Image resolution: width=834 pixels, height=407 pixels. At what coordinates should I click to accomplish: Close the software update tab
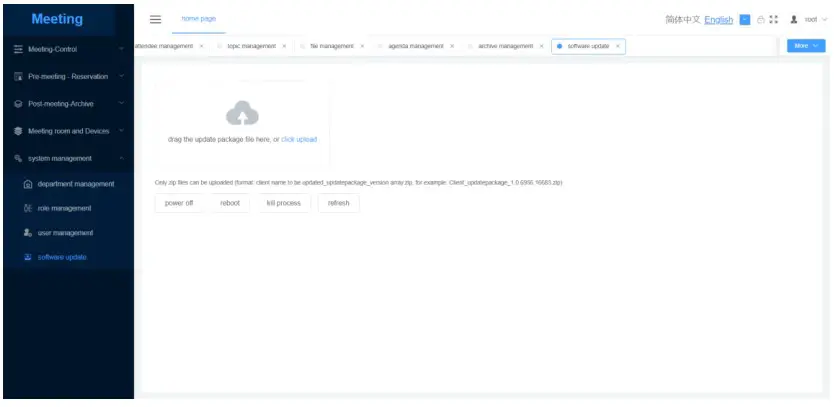click(618, 46)
